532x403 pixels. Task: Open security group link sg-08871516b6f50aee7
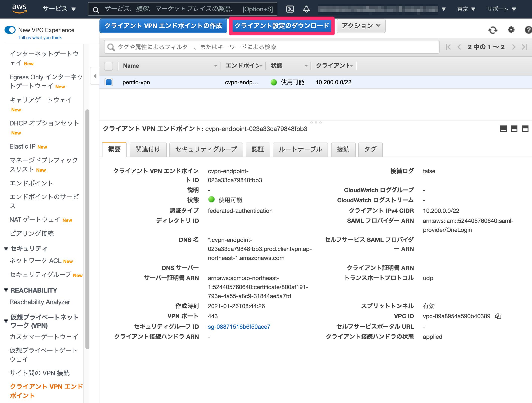239,327
